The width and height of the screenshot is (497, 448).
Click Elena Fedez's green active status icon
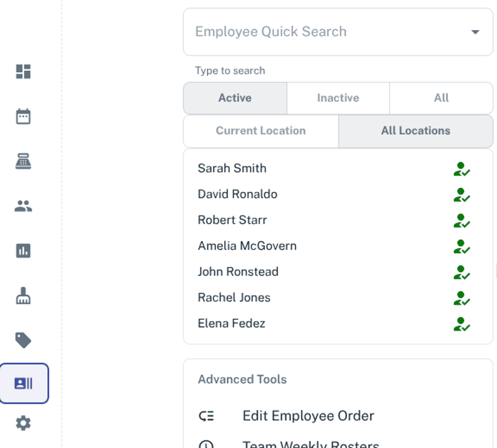(x=461, y=324)
